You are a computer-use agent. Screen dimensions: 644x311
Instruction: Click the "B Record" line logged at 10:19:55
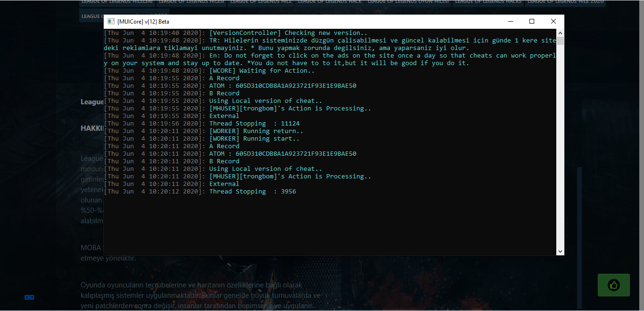[172, 93]
